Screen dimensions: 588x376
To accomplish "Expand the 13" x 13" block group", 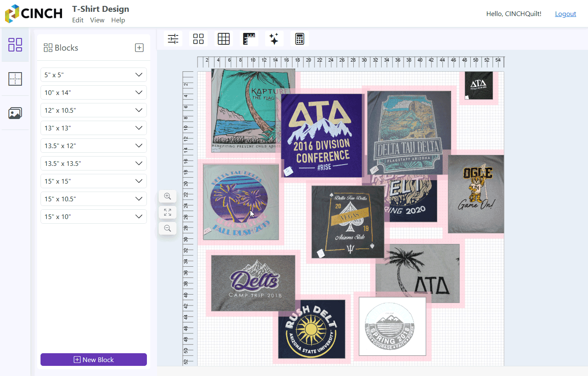I will (x=138, y=128).
